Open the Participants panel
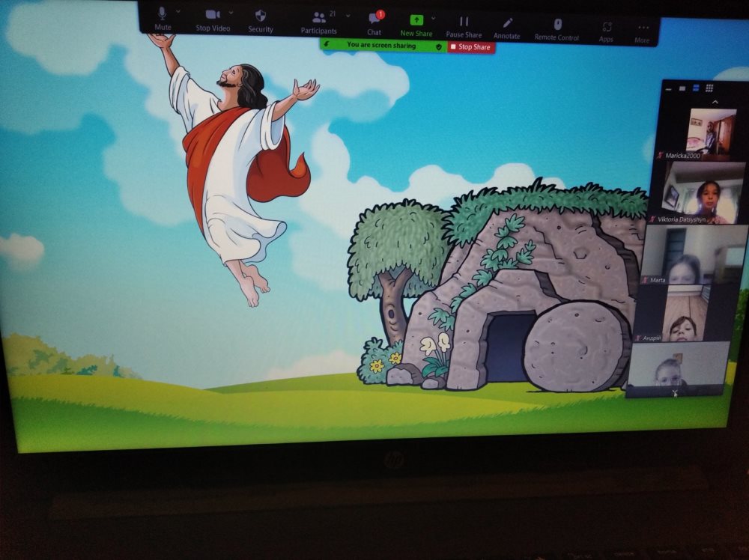Screen dimensions: 749x560 pyautogui.click(x=318, y=23)
